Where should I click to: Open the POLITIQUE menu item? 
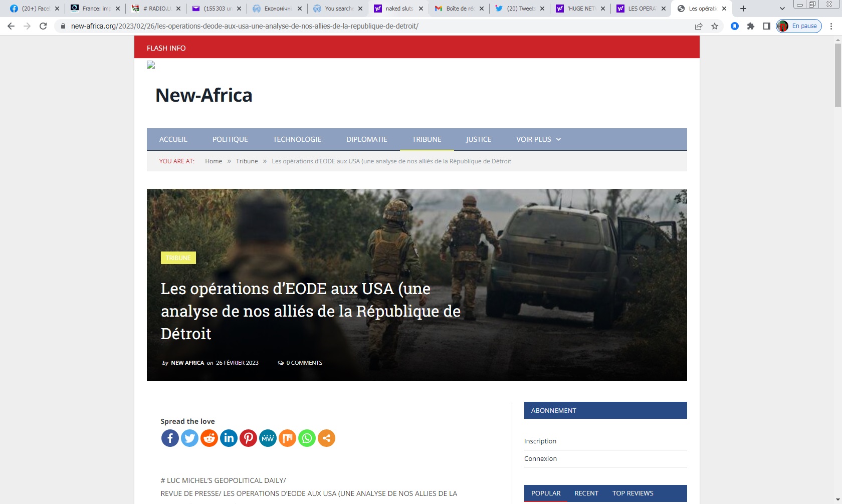coord(230,139)
